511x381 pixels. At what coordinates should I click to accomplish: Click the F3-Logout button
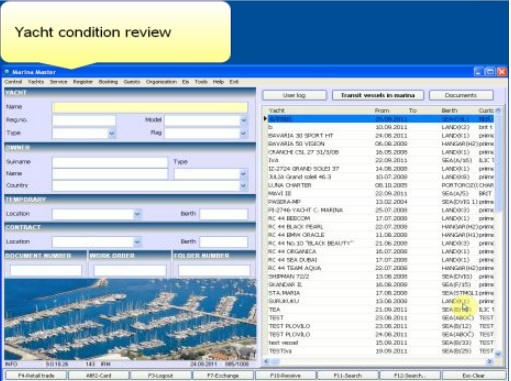click(x=160, y=375)
